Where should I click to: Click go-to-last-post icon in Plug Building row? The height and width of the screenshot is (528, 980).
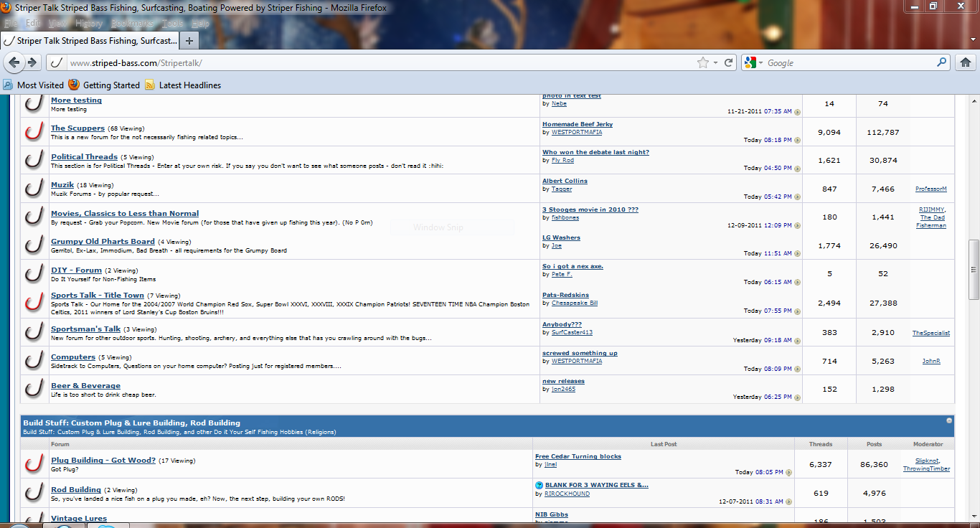pyautogui.click(x=788, y=473)
